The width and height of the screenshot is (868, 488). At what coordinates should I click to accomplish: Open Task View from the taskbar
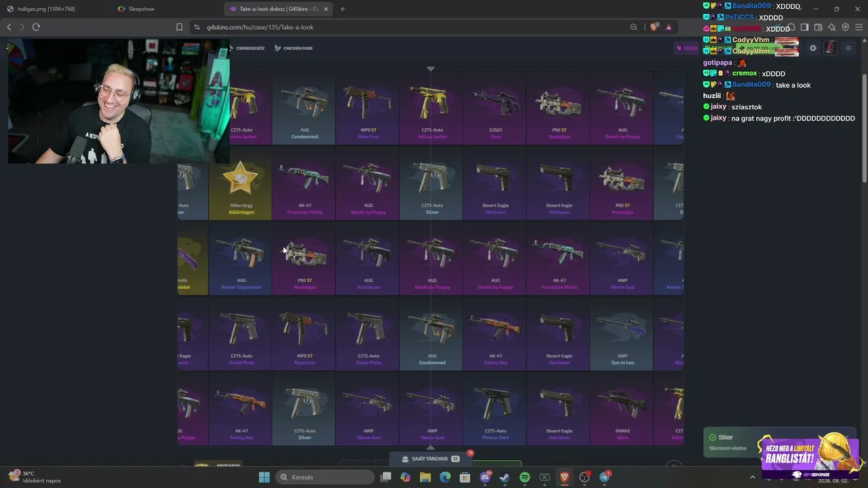(x=386, y=477)
